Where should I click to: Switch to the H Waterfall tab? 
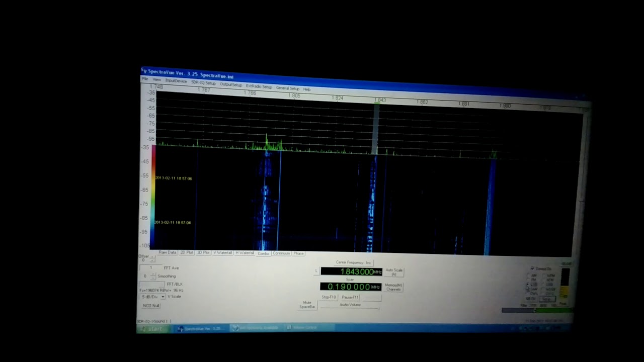point(245,253)
